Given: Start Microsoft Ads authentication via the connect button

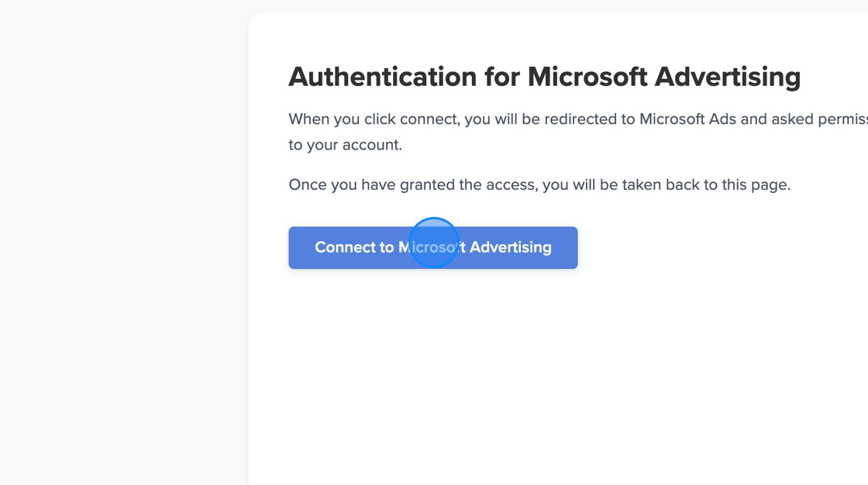Looking at the screenshot, I should (x=432, y=247).
